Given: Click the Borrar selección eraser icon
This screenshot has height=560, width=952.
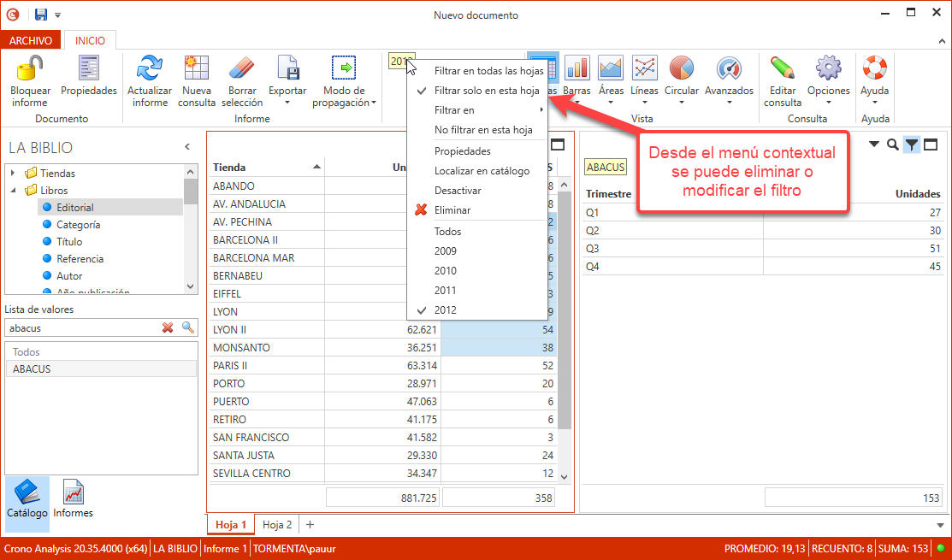Looking at the screenshot, I should (x=242, y=68).
